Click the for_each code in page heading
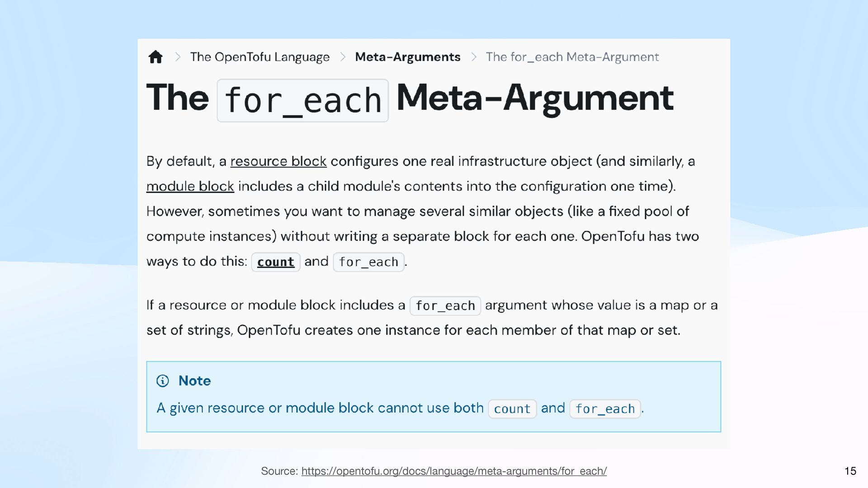Screen dimensions: 868x488 tap(303, 100)
